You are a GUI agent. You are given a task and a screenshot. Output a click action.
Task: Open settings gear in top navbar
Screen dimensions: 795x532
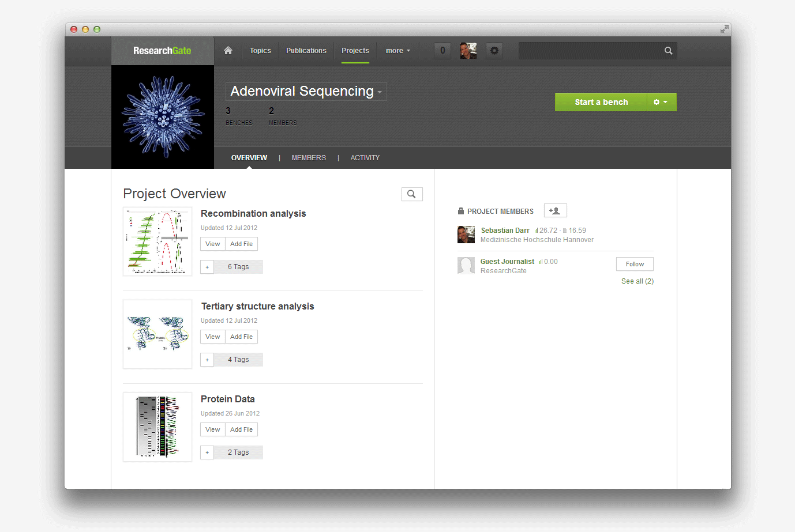coord(494,51)
